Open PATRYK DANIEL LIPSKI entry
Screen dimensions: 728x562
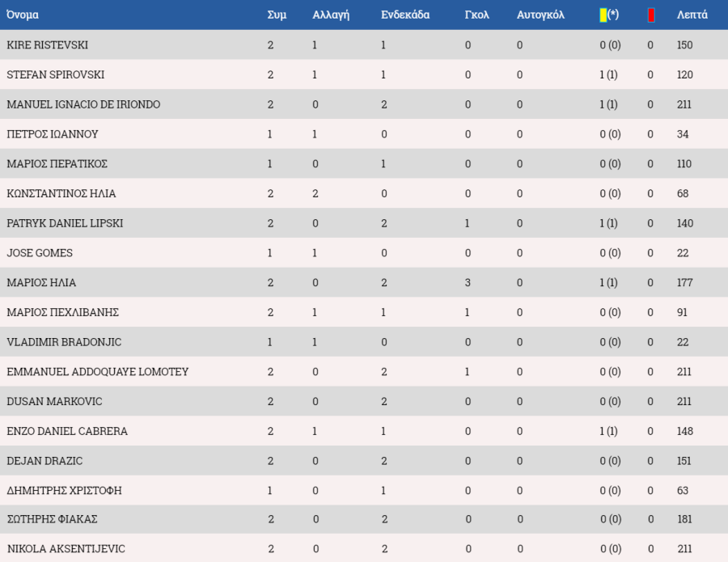coord(364,222)
